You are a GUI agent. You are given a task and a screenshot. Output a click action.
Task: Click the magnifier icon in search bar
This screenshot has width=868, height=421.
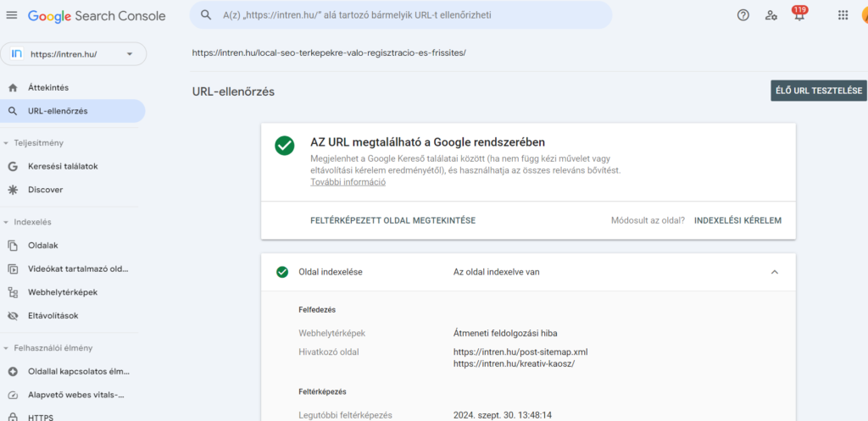pyautogui.click(x=206, y=15)
